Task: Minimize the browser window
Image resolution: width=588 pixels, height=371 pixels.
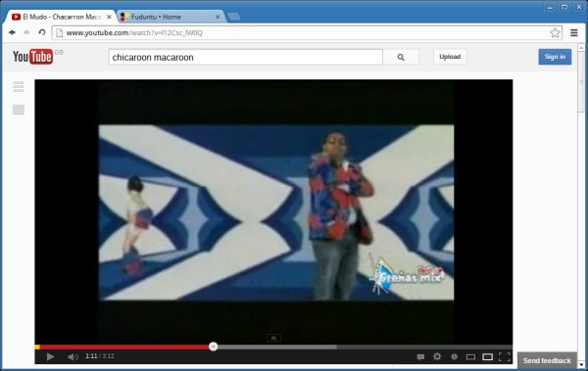Action: 550,7
